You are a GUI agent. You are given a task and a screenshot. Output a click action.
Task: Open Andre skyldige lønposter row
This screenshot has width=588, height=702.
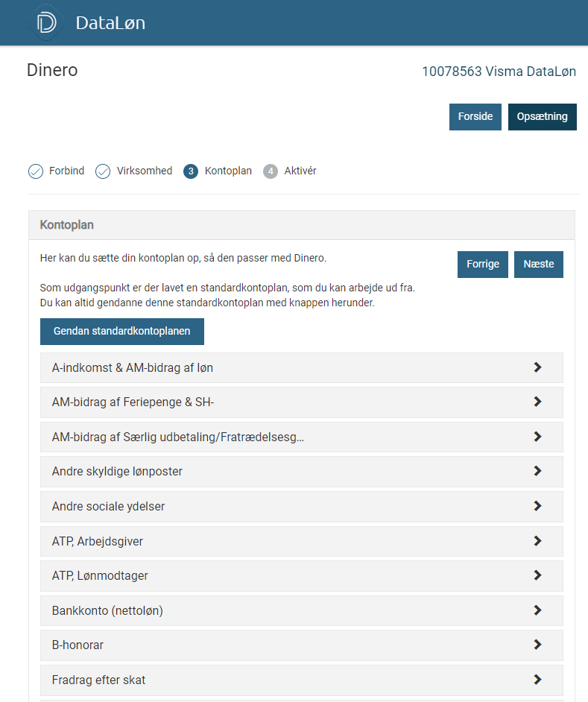(301, 471)
